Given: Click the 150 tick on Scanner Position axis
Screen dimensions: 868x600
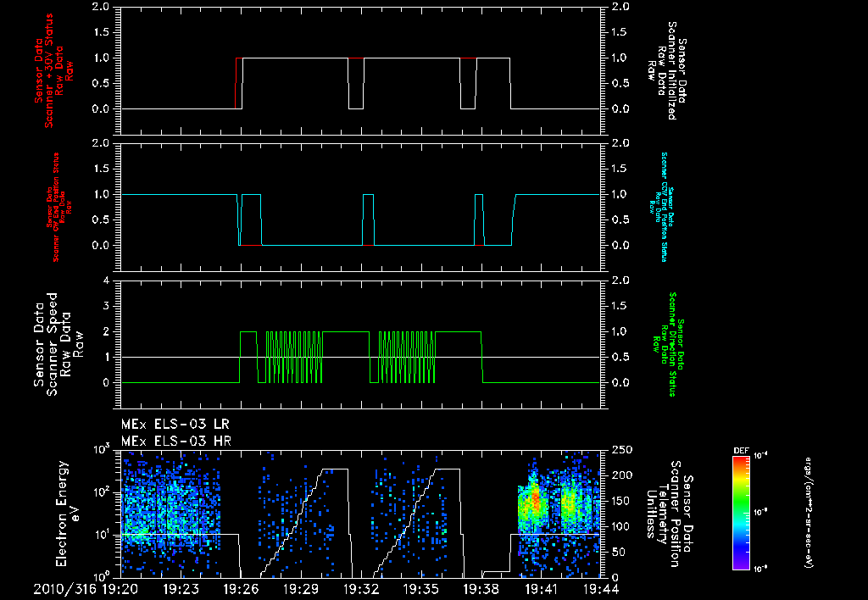Looking at the screenshot, I should (622, 501).
